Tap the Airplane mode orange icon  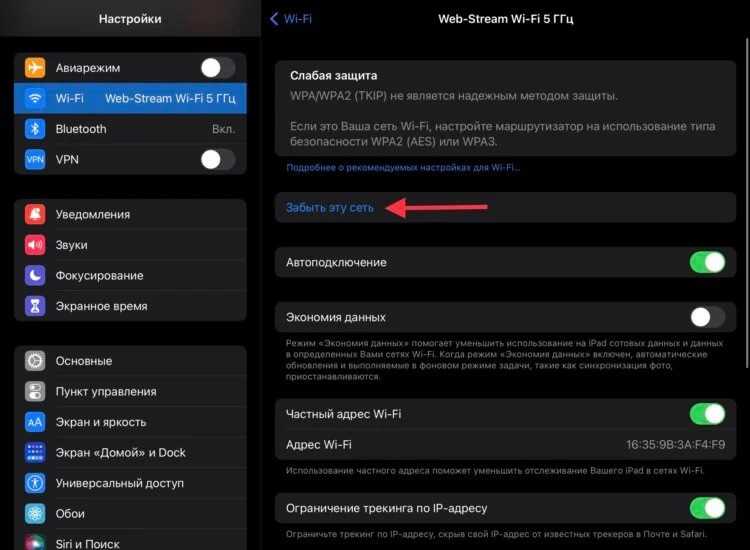(35, 68)
